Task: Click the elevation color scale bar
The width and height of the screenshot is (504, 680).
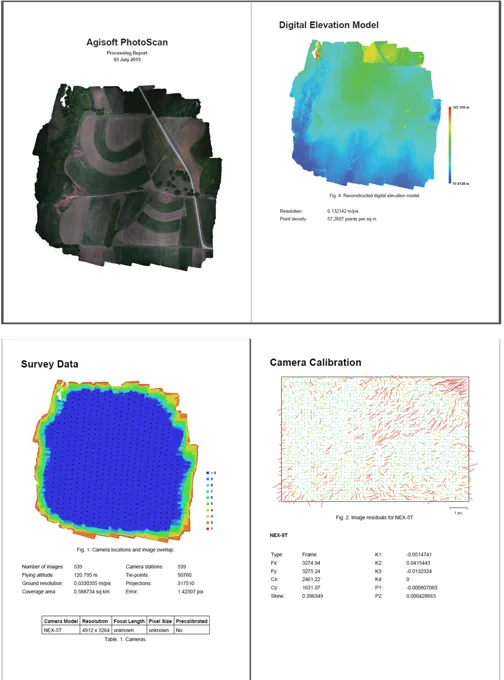Action: [x=450, y=145]
